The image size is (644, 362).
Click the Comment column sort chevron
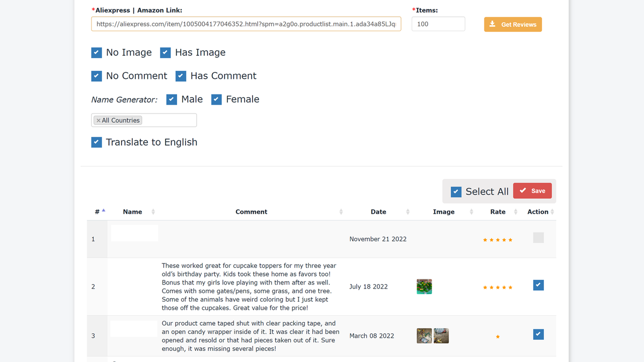342,212
